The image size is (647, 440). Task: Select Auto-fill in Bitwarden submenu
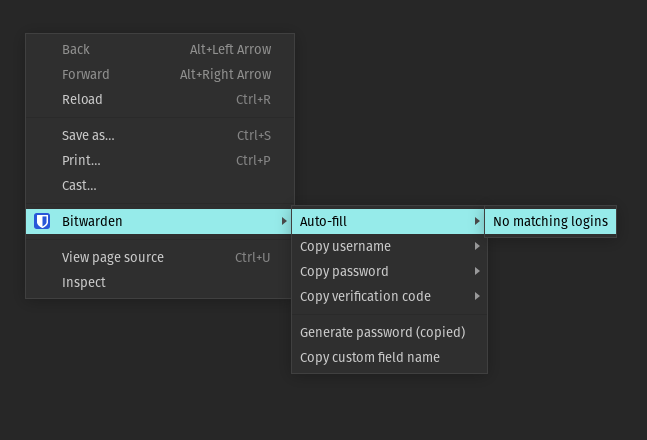coord(388,221)
